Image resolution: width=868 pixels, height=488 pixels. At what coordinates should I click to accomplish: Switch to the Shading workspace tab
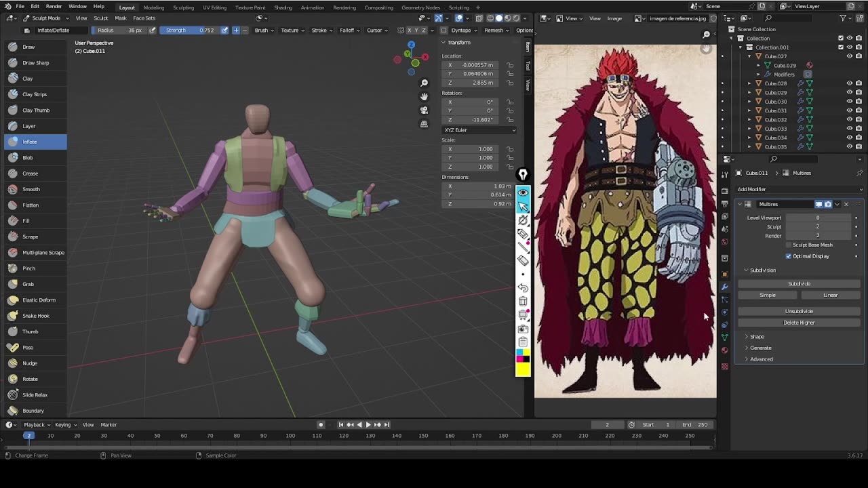pyautogui.click(x=283, y=7)
